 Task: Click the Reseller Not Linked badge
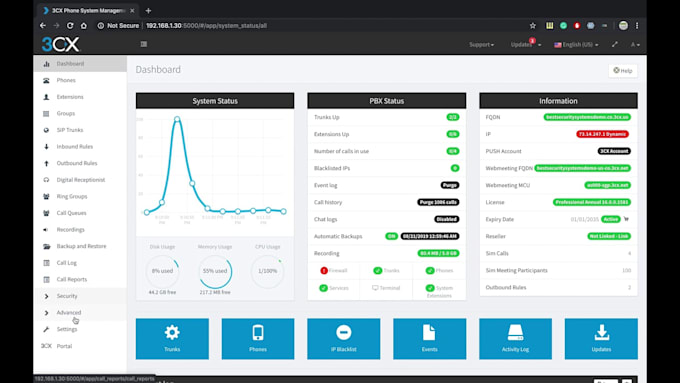[x=609, y=236]
